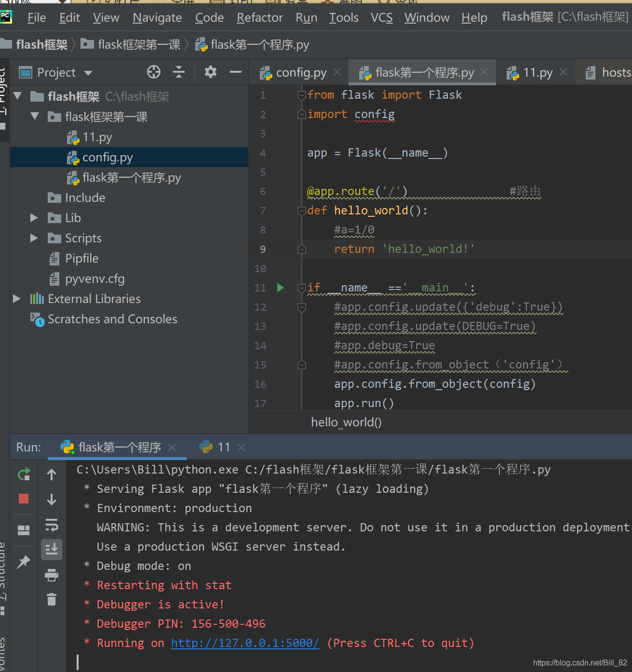632x672 pixels.
Task: Open the Code menu
Action: click(209, 18)
